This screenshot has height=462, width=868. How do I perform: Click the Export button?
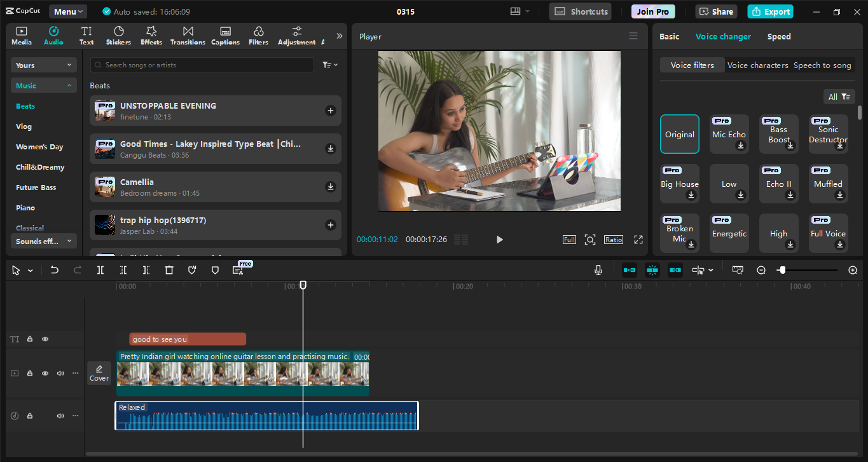click(770, 11)
